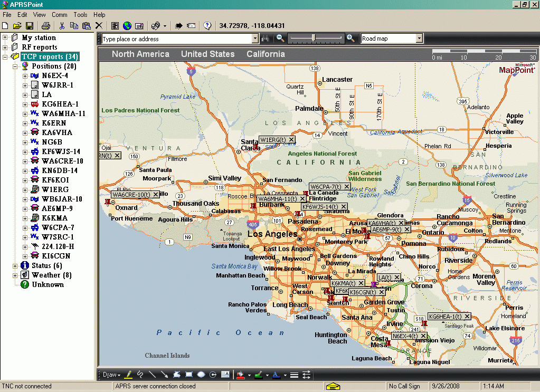The height and width of the screenshot is (392, 540).
Task: Click the Copy toolbar icon
Action: [x=74, y=25]
